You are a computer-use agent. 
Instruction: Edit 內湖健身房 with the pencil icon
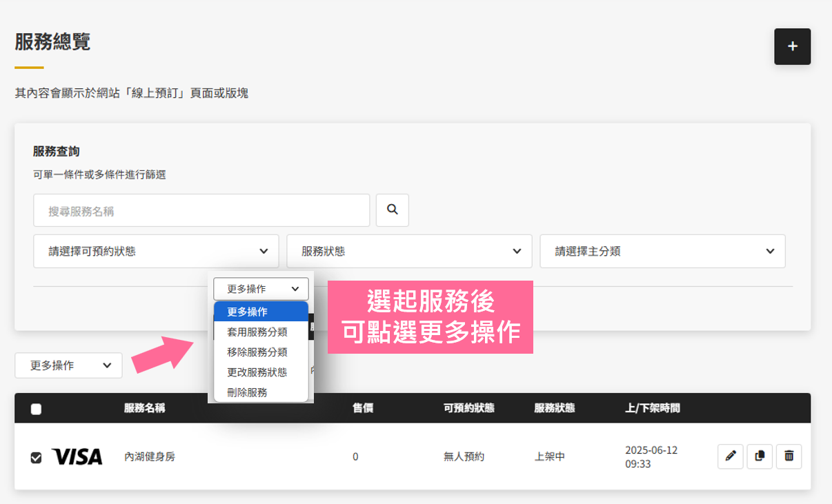coord(731,456)
